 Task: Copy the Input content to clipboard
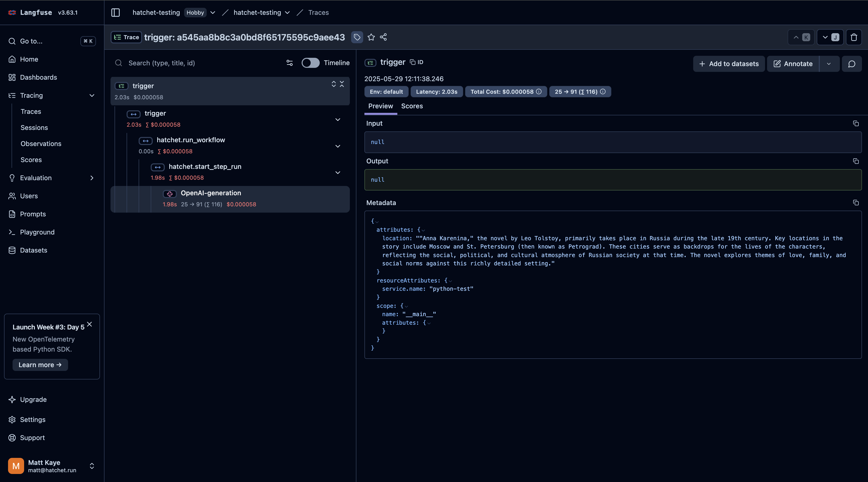coord(856,124)
